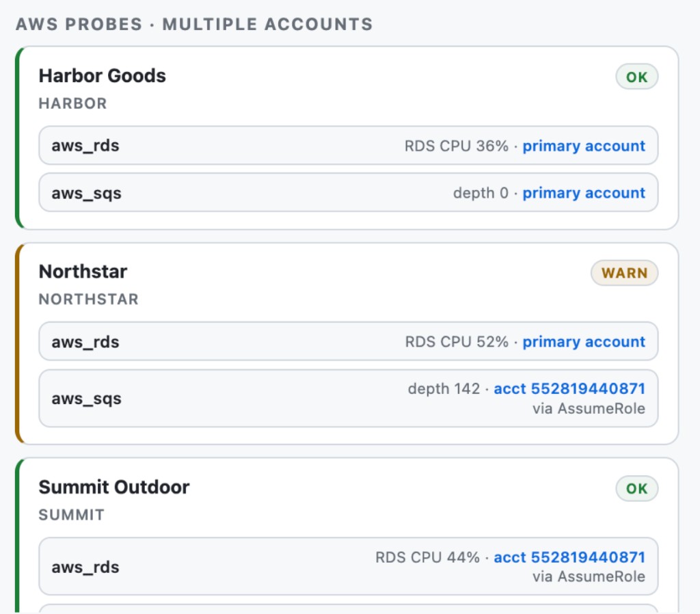Open primary account link in Harbor aws_sqs row

tap(584, 193)
